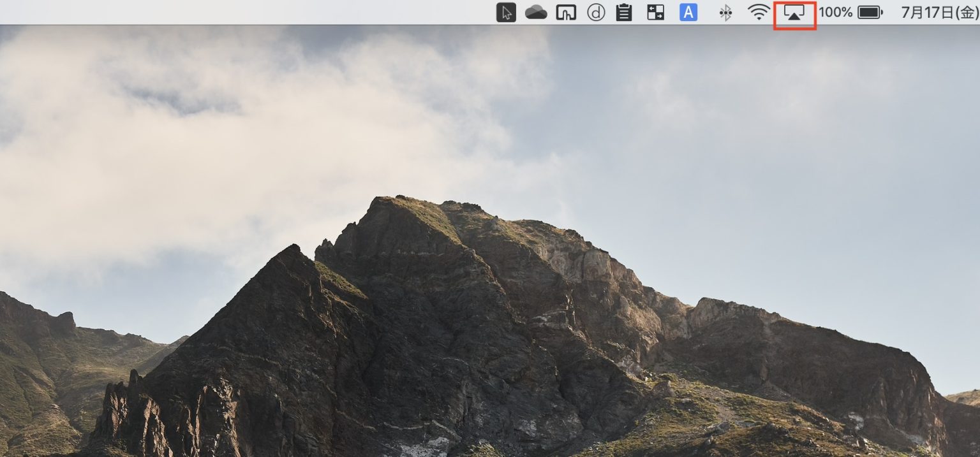
Task: Click the arch-shaped menu bar app icon
Action: pos(566,12)
